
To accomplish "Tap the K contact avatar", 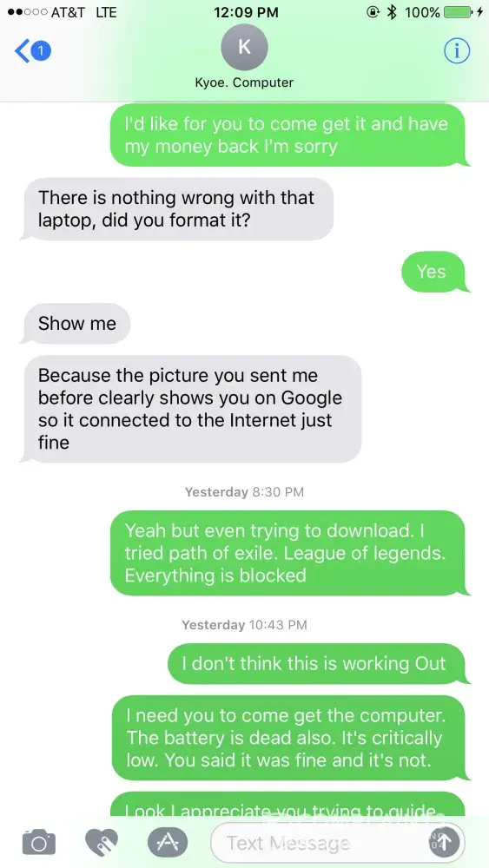I will pyautogui.click(x=244, y=47).
